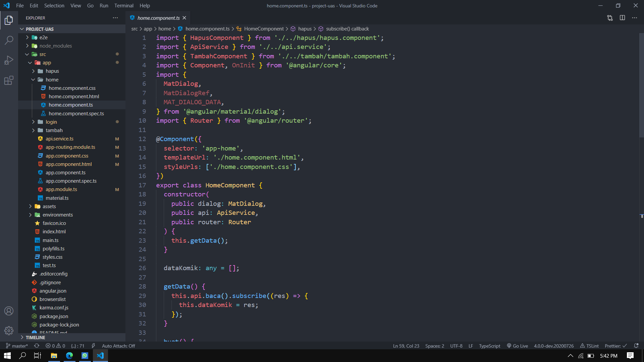Split the editor to the right
The width and height of the screenshot is (644, 362).
pos(622,18)
